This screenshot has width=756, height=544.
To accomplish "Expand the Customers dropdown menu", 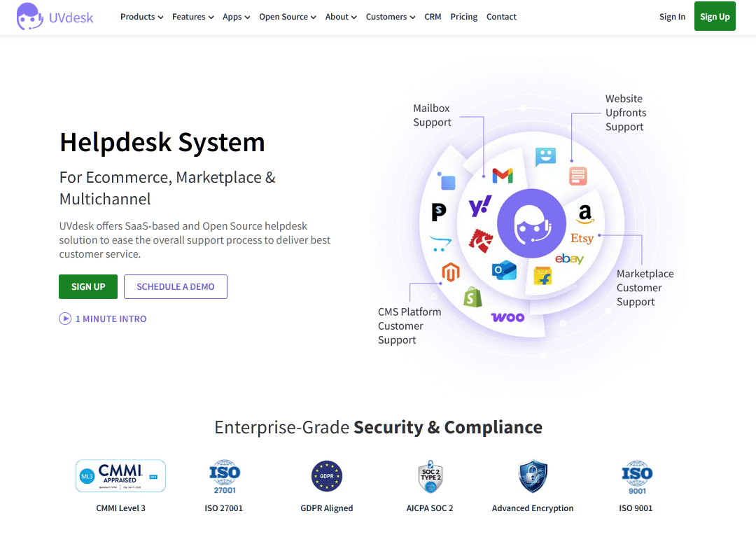I will (391, 17).
